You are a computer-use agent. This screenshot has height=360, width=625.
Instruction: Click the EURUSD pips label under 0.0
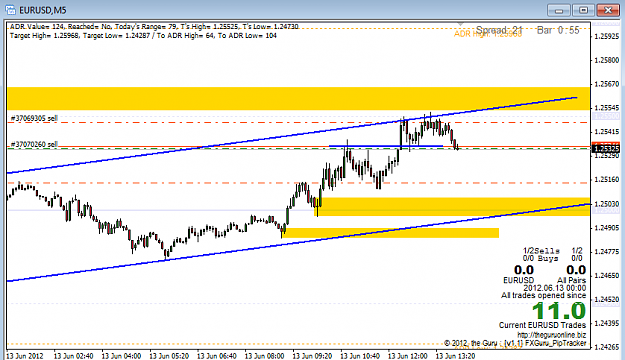coord(518,280)
